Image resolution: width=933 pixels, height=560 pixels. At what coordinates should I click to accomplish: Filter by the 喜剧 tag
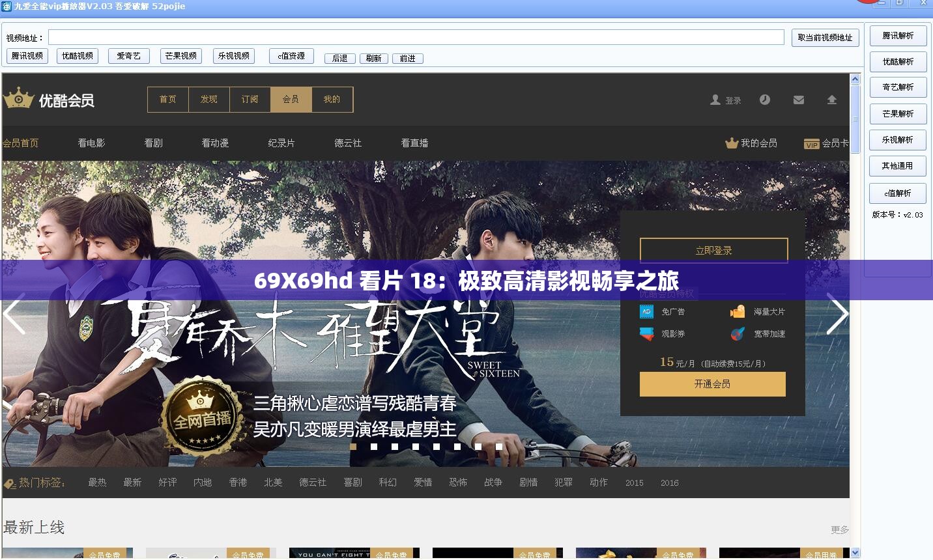[352, 483]
